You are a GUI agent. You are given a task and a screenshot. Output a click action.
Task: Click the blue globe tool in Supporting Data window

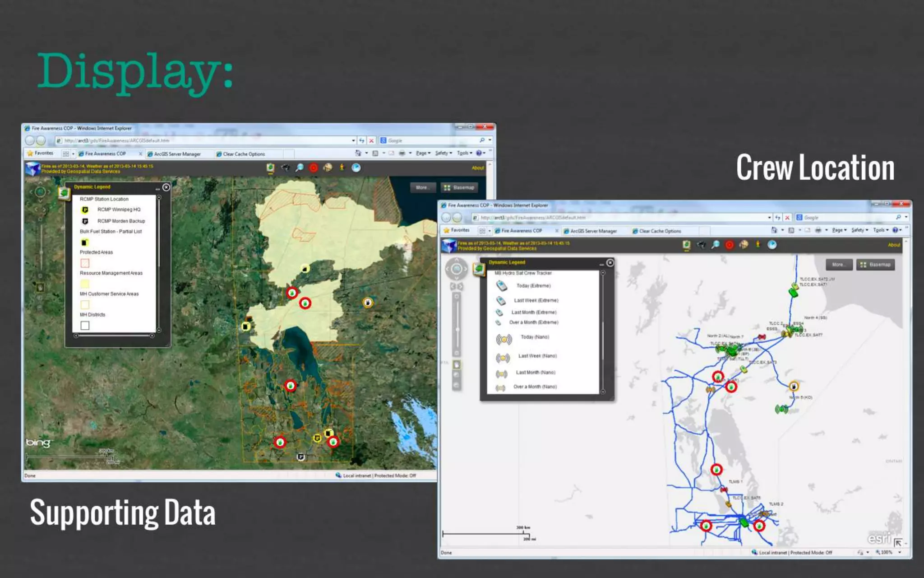(x=356, y=168)
